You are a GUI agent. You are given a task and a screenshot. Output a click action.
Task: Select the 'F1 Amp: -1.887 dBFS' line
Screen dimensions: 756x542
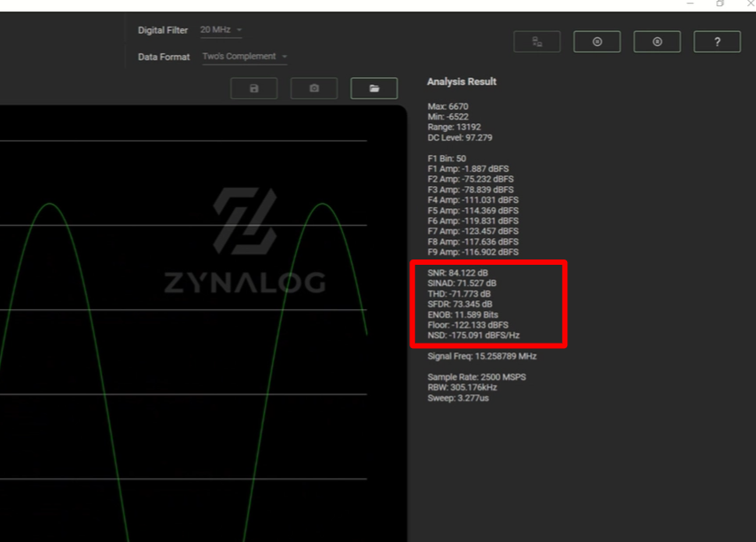[468, 168]
